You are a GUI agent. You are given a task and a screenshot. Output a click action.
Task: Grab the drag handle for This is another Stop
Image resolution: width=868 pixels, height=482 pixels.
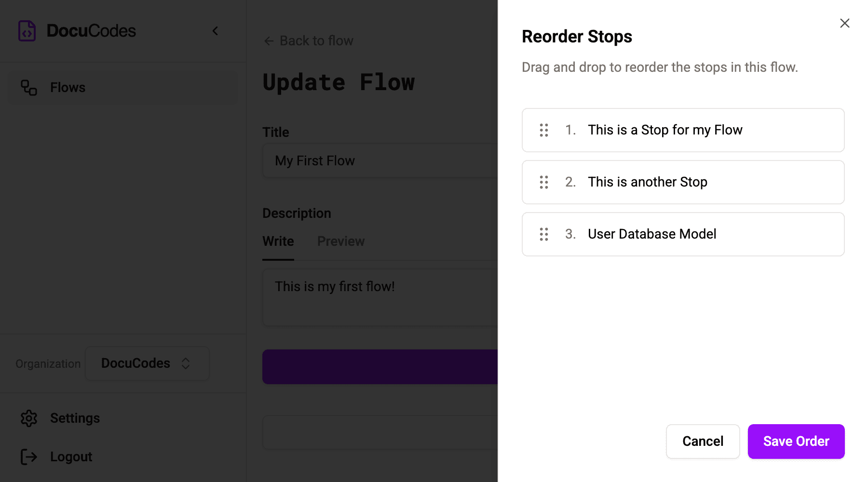click(x=544, y=182)
